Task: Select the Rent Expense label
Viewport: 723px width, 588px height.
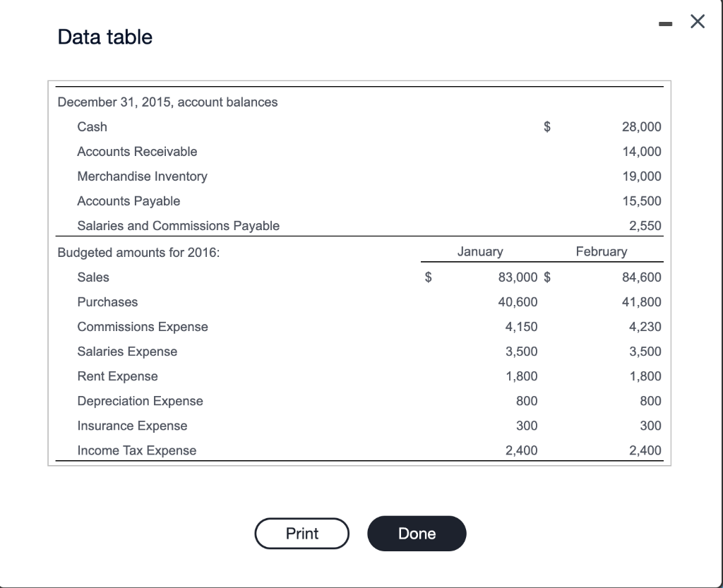Action: coord(117,376)
